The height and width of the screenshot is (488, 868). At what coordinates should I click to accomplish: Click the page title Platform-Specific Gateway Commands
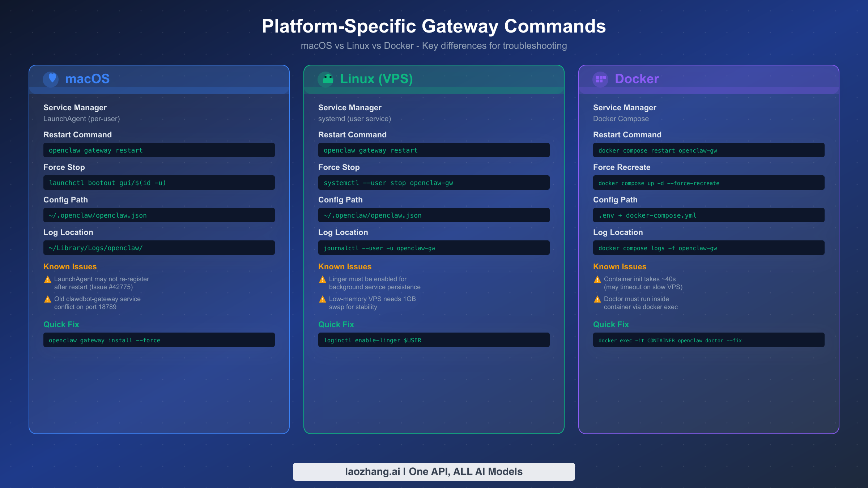[434, 26]
